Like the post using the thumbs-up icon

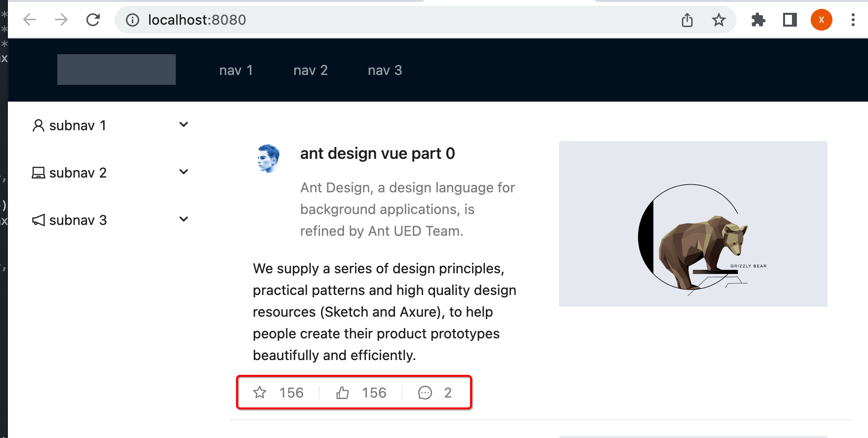(343, 393)
